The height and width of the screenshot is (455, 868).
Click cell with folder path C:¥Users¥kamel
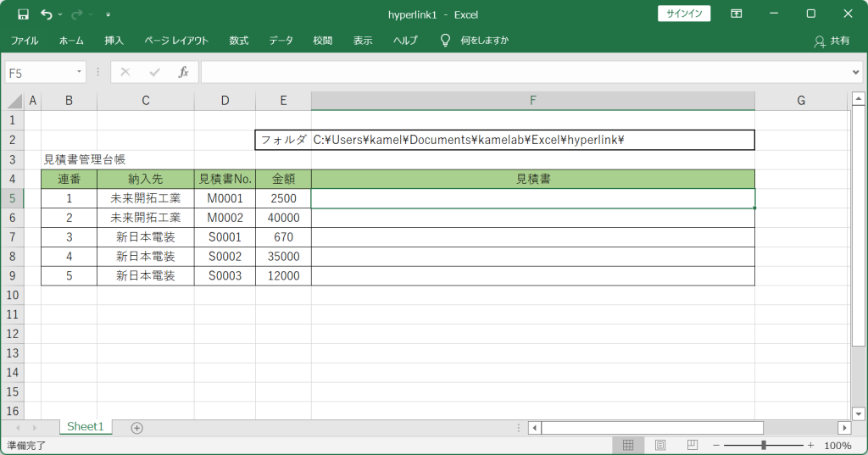click(x=532, y=140)
